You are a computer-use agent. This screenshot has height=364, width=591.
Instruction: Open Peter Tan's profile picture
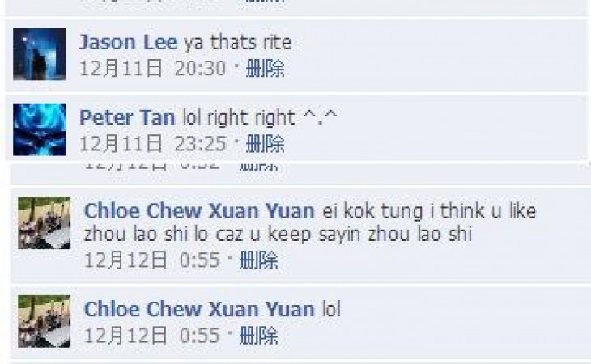point(39,129)
